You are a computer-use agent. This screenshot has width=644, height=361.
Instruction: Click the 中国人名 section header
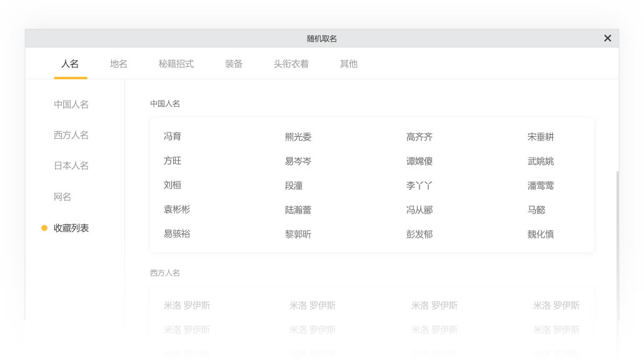pos(164,104)
